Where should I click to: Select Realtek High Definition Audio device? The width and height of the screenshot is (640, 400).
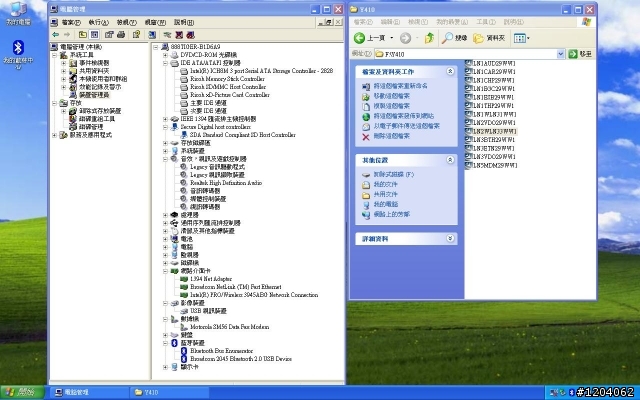click(x=226, y=183)
